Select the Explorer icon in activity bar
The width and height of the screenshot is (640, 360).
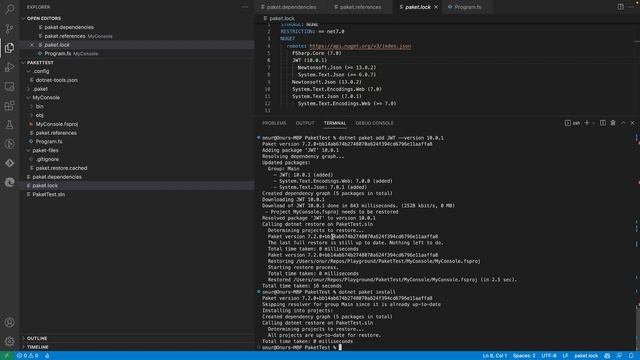[9, 48]
